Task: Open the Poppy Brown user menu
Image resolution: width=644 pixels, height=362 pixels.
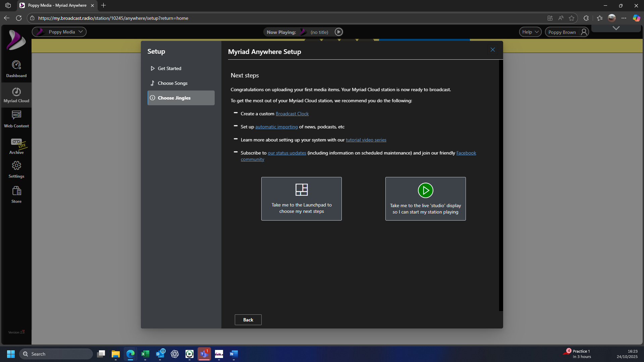Action: tap(567, 32)
